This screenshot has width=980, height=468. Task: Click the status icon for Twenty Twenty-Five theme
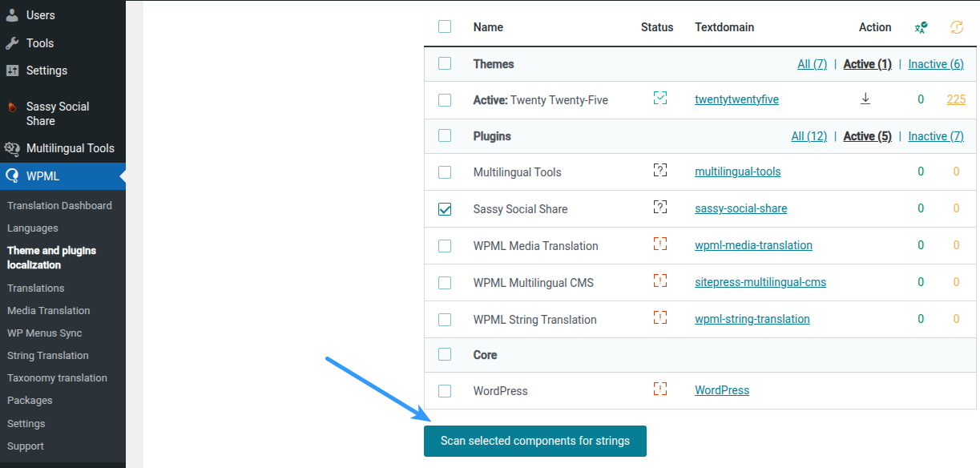pos(660,99)
